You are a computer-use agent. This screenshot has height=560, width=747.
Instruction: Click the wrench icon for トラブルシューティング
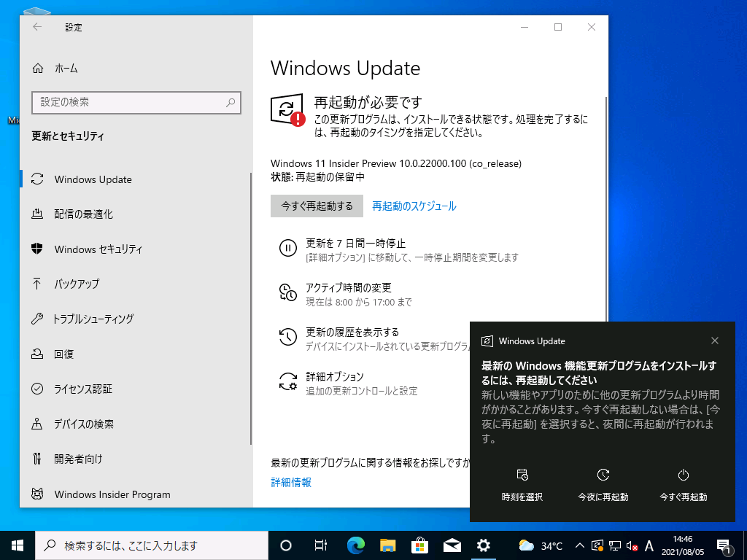tap(37, 319)
